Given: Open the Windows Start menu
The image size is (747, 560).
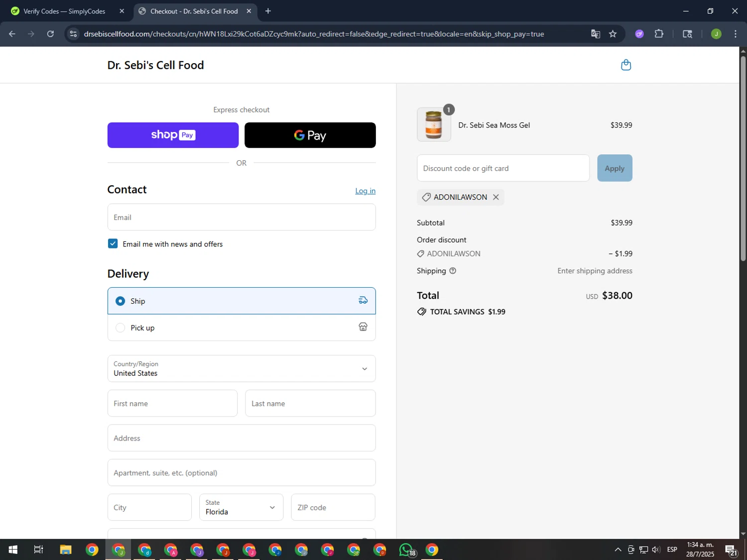Looking at the screenshot, I should [x=13, y=550].
